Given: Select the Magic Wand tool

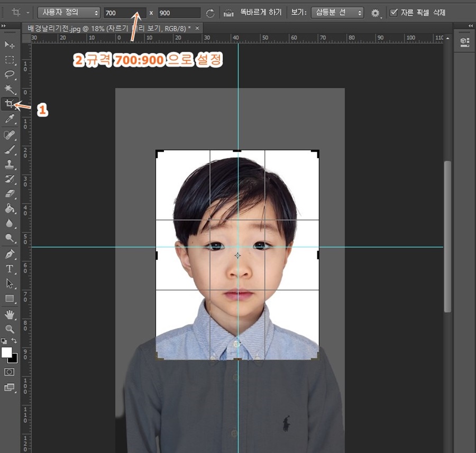Looking at the screenshot, I should tap(10, 89).
